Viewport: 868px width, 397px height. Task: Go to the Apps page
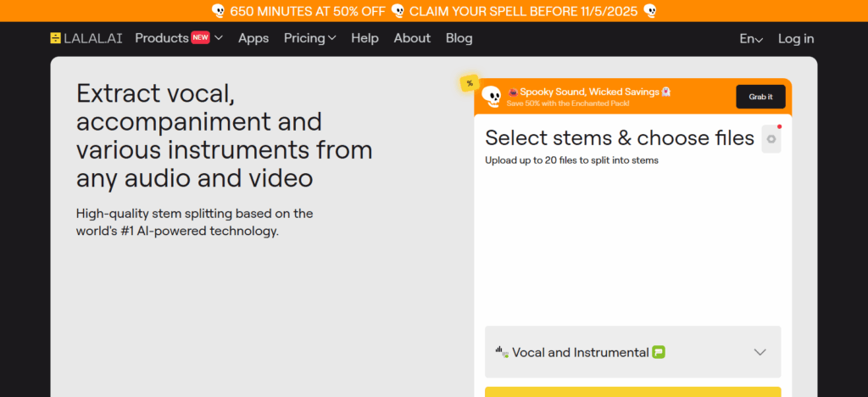pyautogui.click(x=253, y=38)
